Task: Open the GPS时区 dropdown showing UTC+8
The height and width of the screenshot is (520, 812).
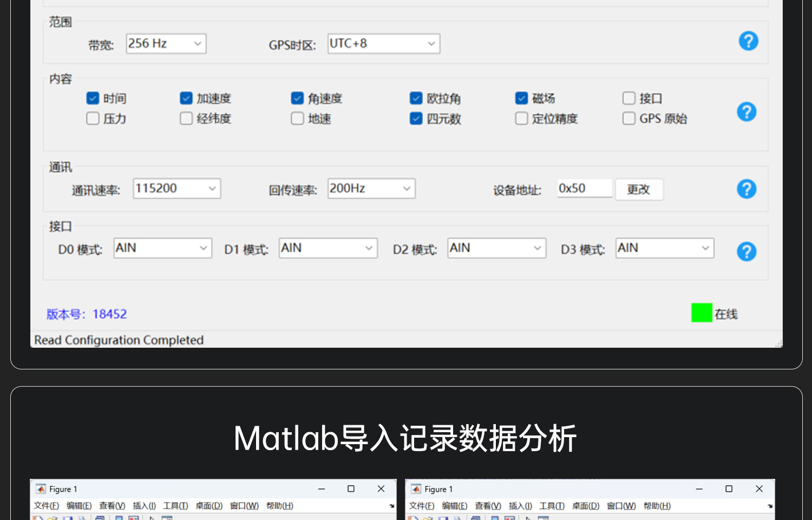Action: [384, 43]
